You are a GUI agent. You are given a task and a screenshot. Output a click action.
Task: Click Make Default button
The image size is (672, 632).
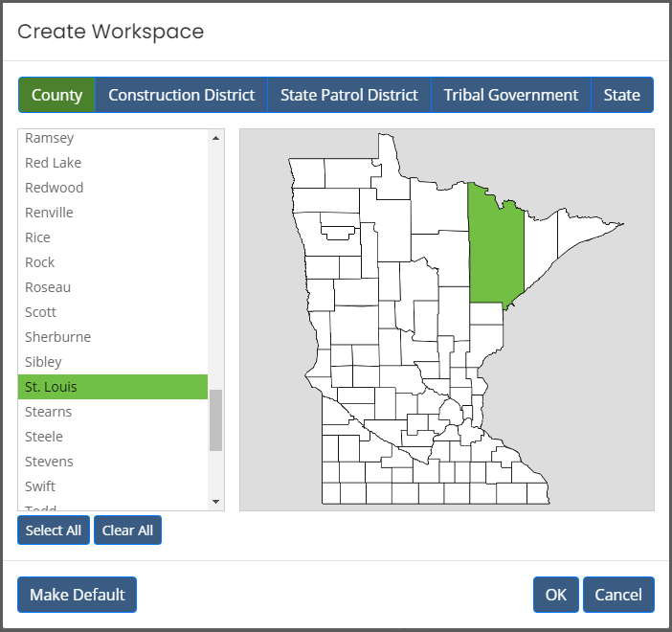77,595
